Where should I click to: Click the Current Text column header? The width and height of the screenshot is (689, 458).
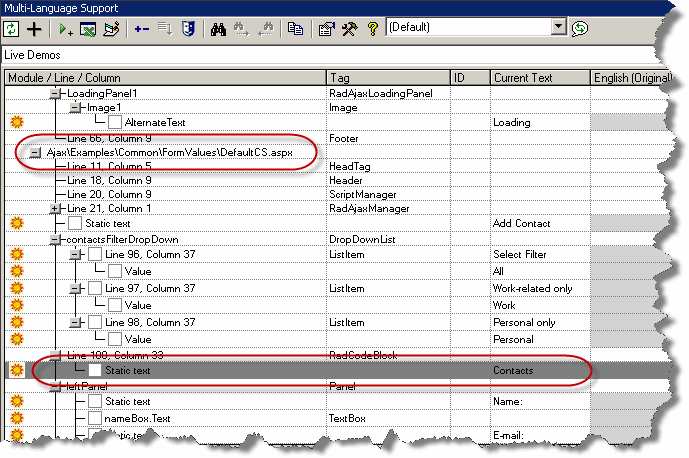[538, 77]
